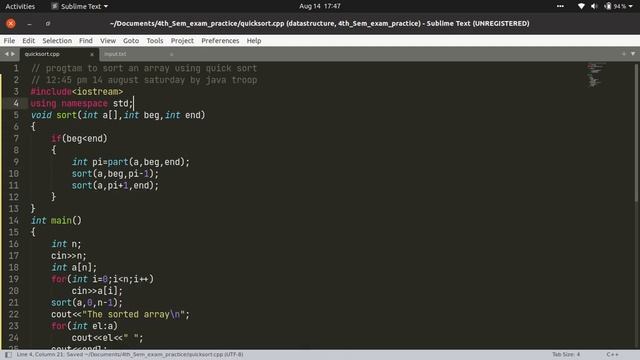
Task: Click the 'int main()' line
Action: pos(56,220)
